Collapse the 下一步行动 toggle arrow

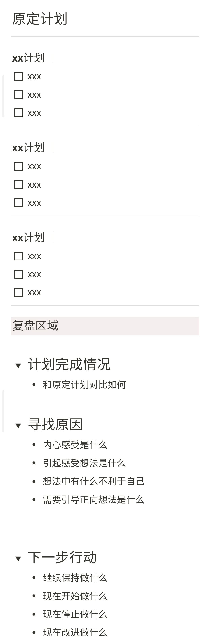coord(18,559)
